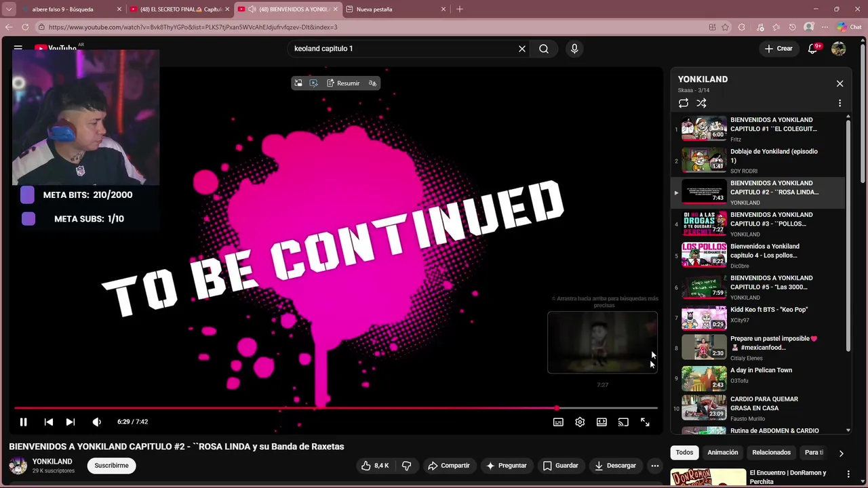Open a new browser tab

click(460, 9)
